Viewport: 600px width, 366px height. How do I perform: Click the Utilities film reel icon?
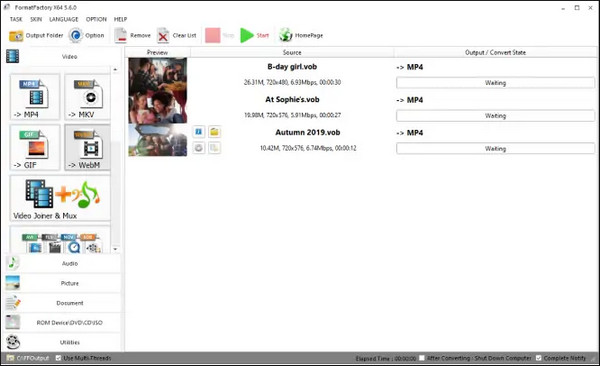[x=13, y=342]
